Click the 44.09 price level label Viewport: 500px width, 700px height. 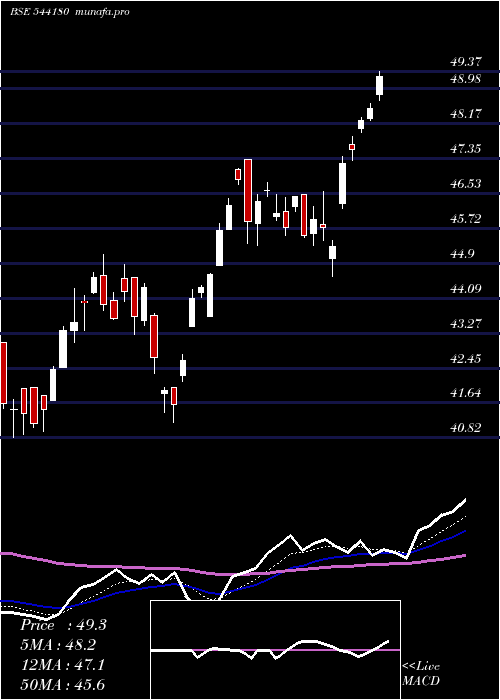[465, 288]
